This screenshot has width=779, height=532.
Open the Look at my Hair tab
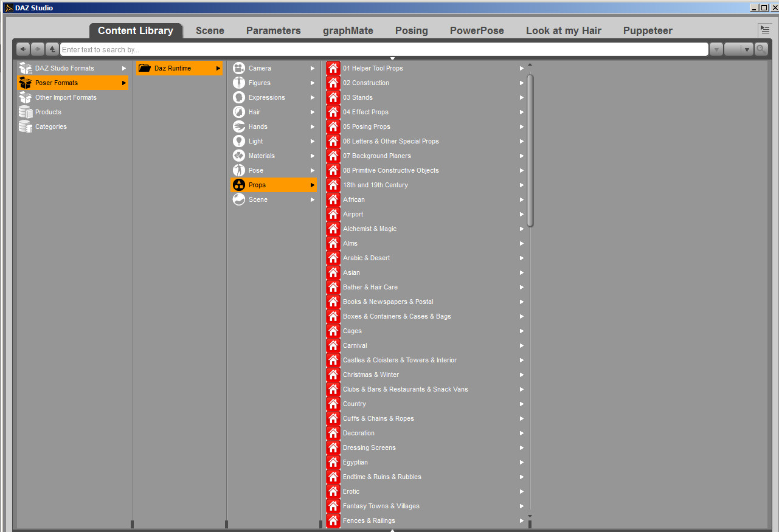point(564,30)
